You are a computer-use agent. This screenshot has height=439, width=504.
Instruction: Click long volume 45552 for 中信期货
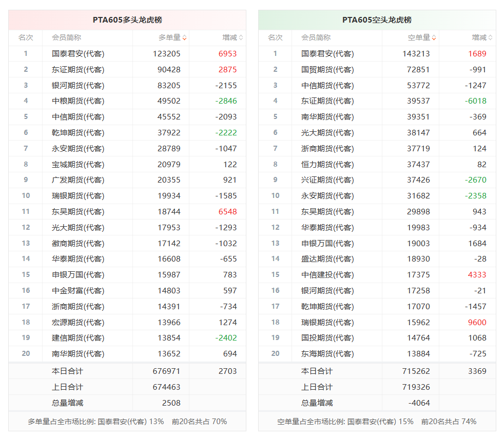point(169,117)
